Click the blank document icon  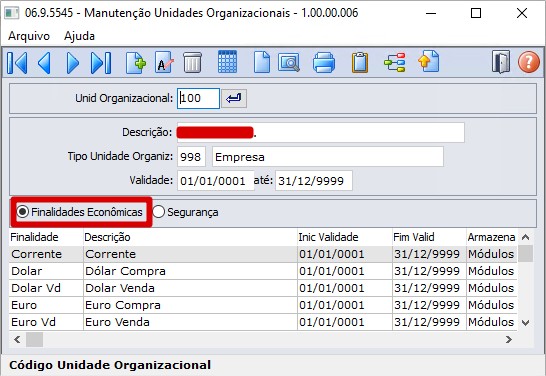[x=262, y=62]
